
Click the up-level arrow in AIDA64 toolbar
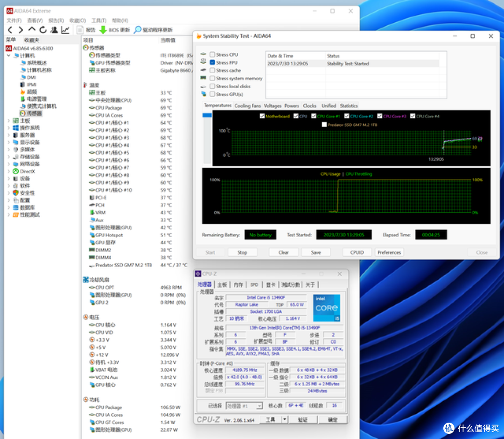(x=32, y=29)
